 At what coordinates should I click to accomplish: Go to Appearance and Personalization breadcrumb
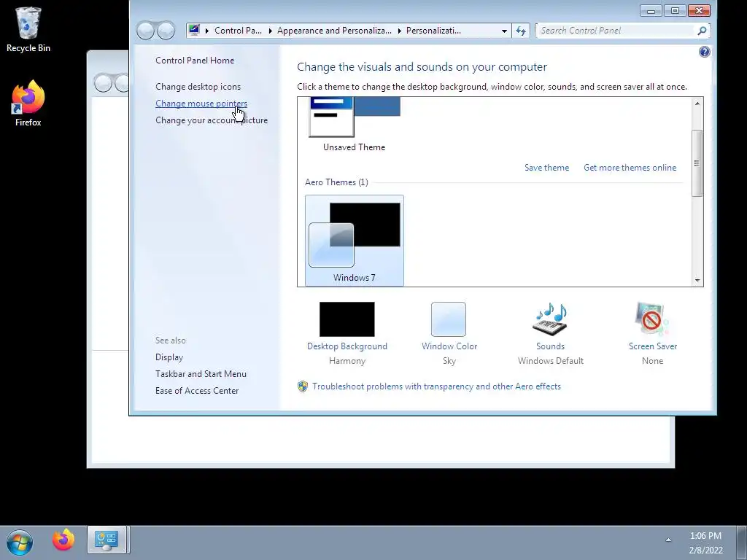tap(334, 31)
